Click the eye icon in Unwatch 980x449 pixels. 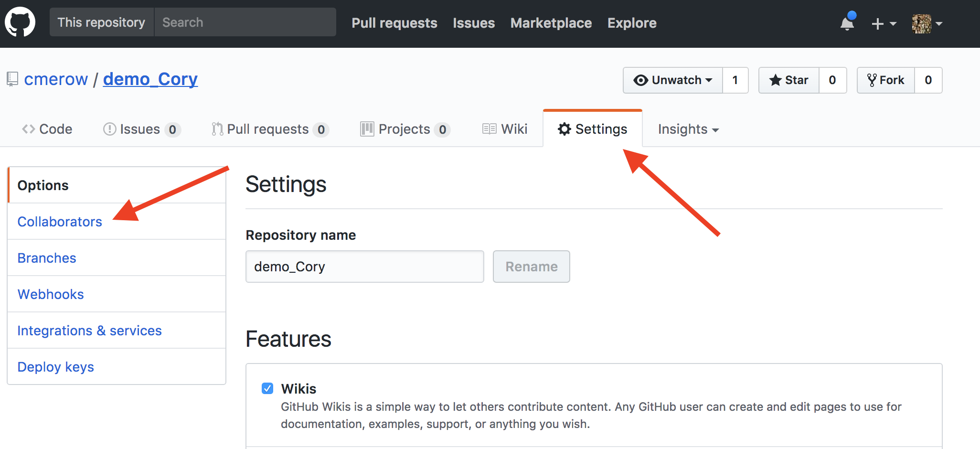tap(641, 80)
